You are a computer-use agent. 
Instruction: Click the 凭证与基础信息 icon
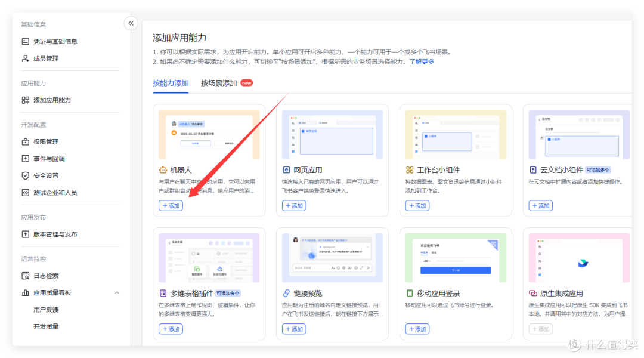click(x=26, y=42)
